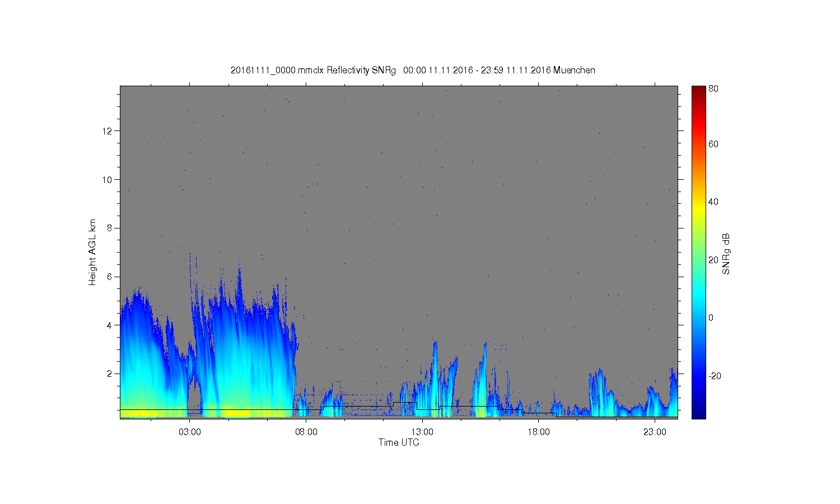Screen dimensions: 840x504
Task: Select the "08:00" time tick label
Action: [x=306, y=432]
